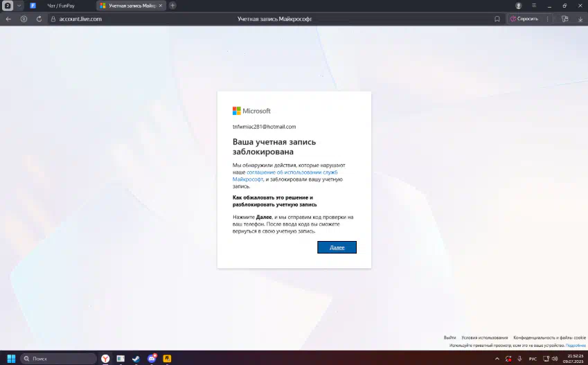The image size is (588, 365).
Task: Click the red tray notification icon
Action: 508,359
